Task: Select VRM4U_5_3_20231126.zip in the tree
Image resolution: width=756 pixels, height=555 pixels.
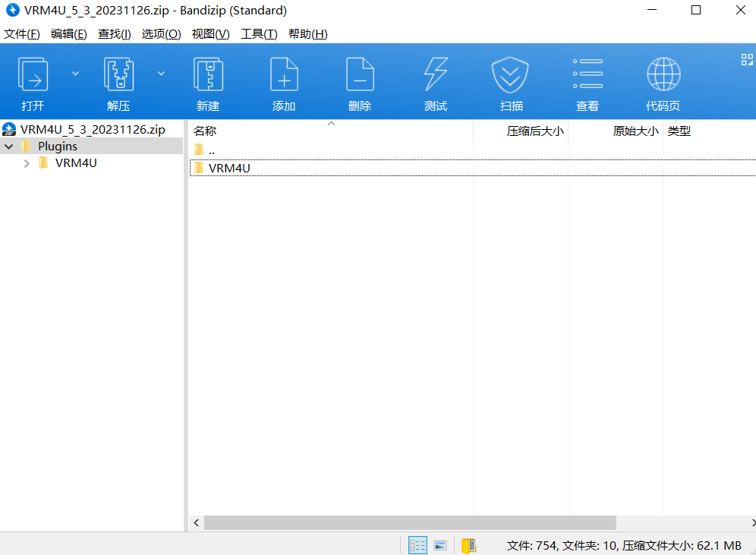Action: click(93, 129)
